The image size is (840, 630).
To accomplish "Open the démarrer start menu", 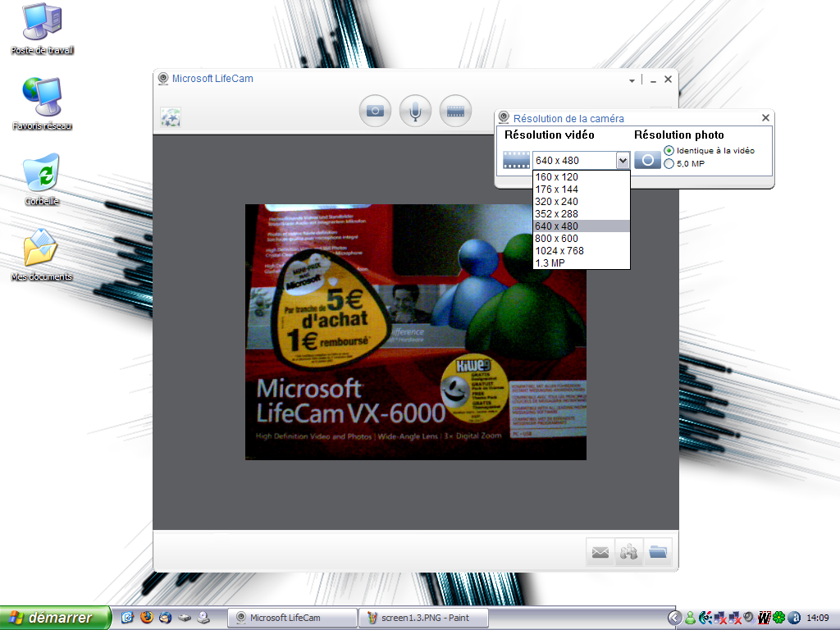I will (x=55, y=618).
